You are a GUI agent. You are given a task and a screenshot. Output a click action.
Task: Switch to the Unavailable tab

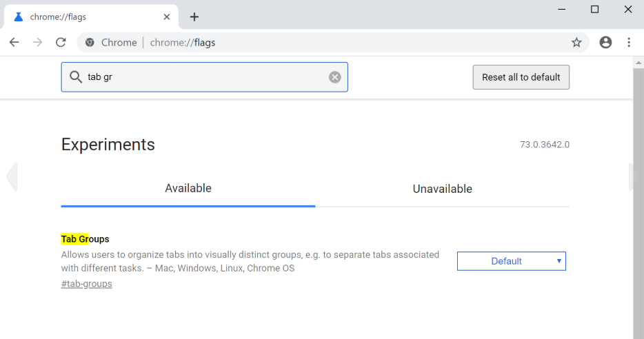click(443, 189)
